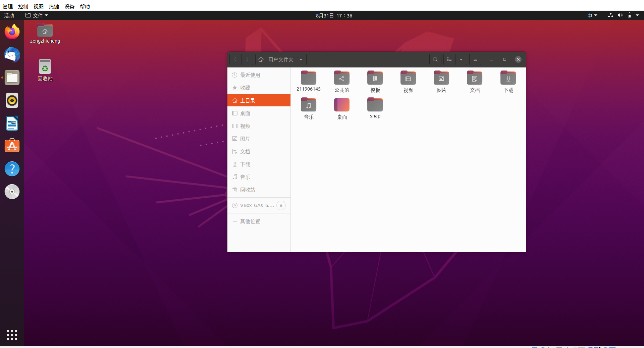
Task: Select folder 211906145
Action: (x=309, y=81)
